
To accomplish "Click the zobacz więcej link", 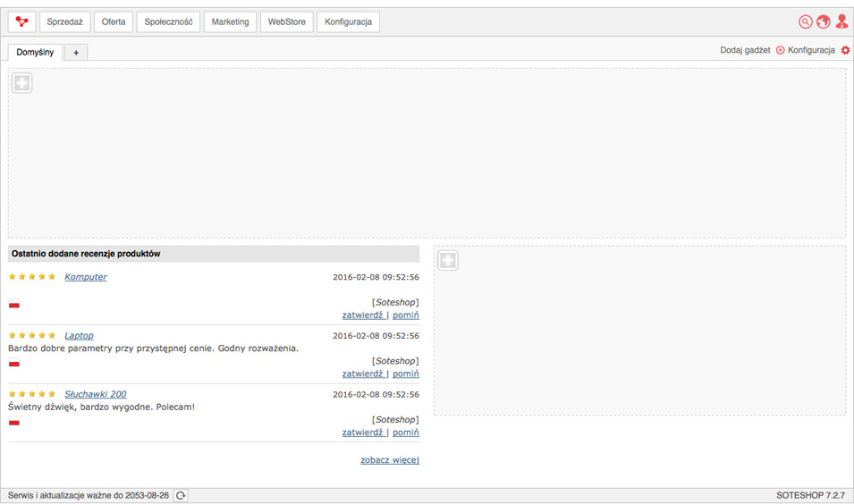I will [x=390, y=460].
